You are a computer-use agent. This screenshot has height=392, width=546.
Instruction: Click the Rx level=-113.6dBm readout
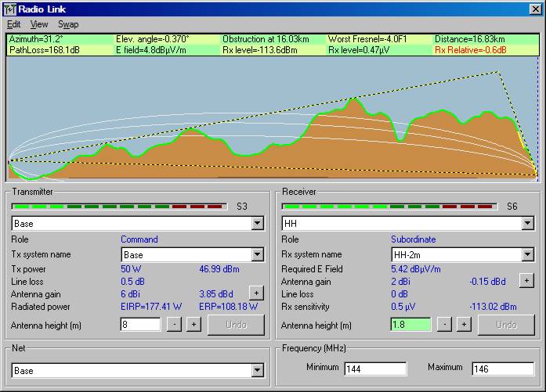click(x=260, y=50)
